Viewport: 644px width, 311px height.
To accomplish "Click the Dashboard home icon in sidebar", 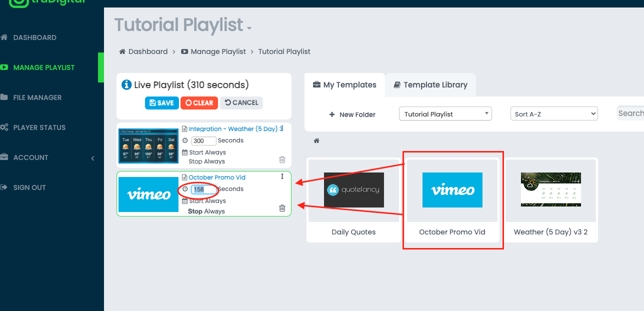I will coord(4,37).
